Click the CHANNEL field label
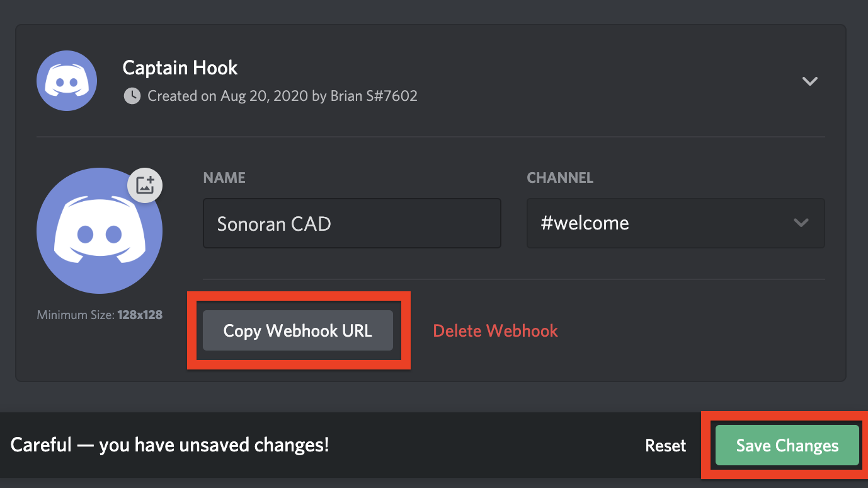Image resolution: width=868 pixels, height=488 pixels. [x=560, y=178]
